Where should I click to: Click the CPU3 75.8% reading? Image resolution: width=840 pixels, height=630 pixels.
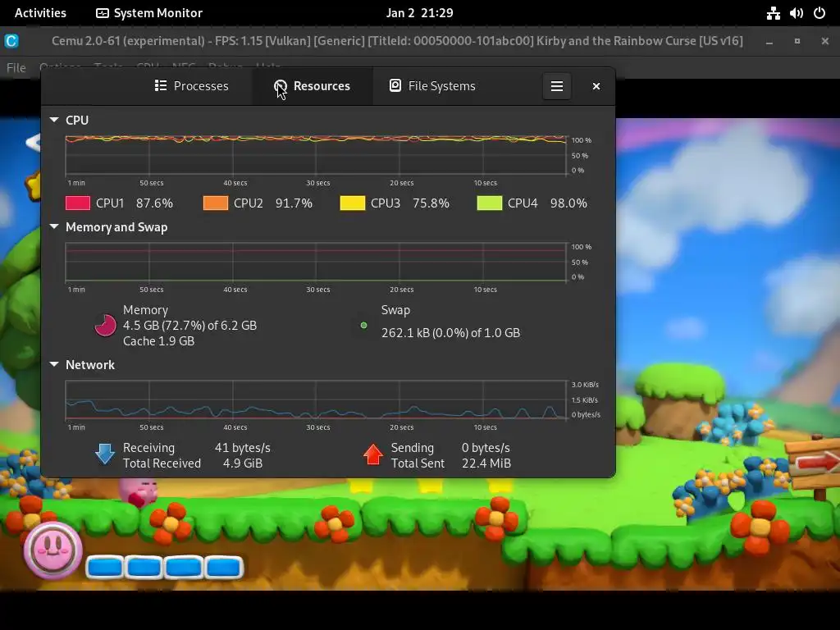tap(431, 203)
